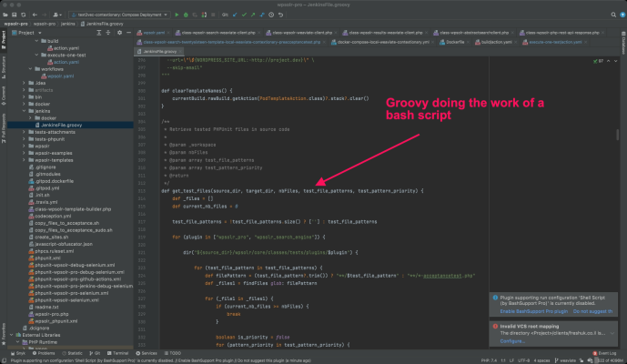Open the Compose Deployment run configuration dropdown
This screenshot has width=627, height=364.
point(119,15)
